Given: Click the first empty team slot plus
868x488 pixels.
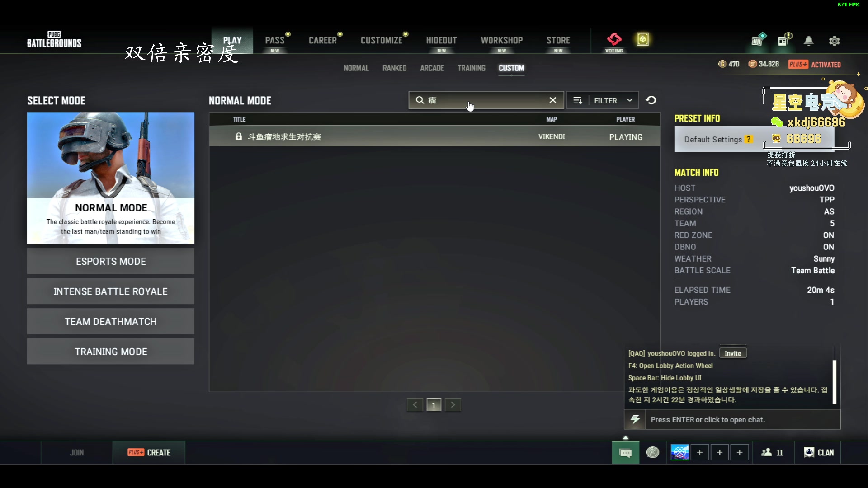Looking at the screenshot, I should pos(699,452).
